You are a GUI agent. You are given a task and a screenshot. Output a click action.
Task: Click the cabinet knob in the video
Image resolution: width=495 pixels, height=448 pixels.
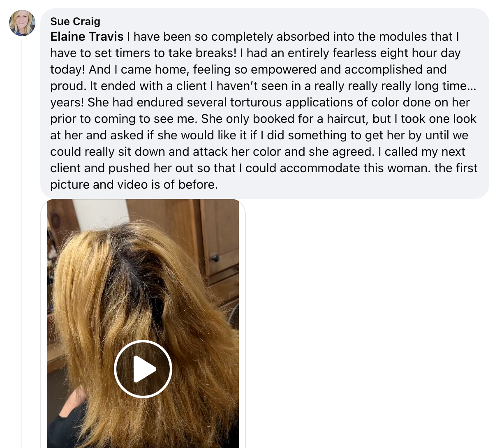215,258
